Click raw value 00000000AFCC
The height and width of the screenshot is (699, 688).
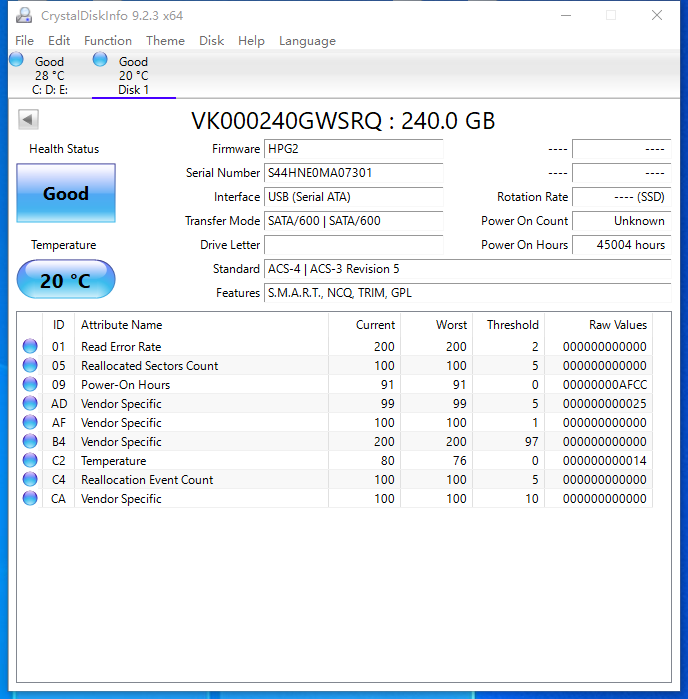(605, 385)
